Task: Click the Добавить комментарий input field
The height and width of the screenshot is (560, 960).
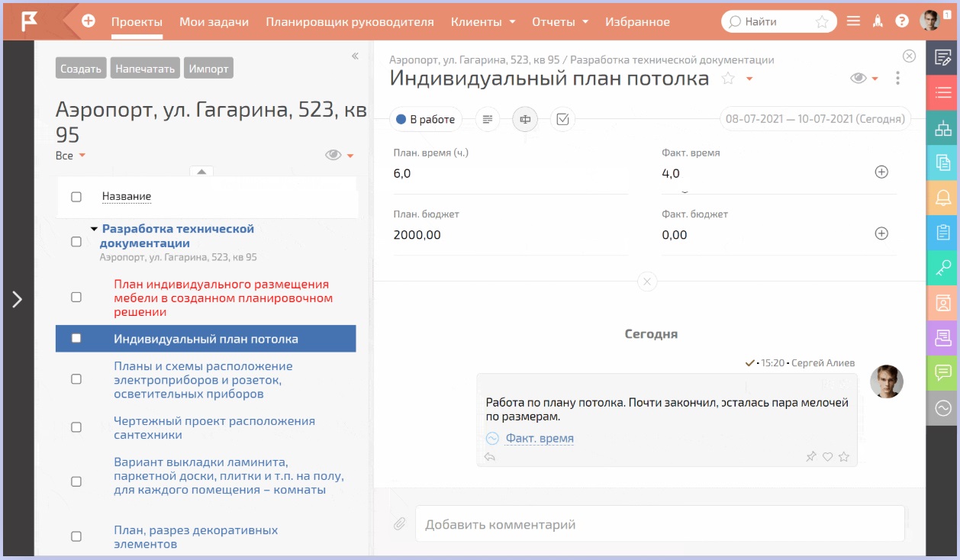Action: tap(659, 524)
